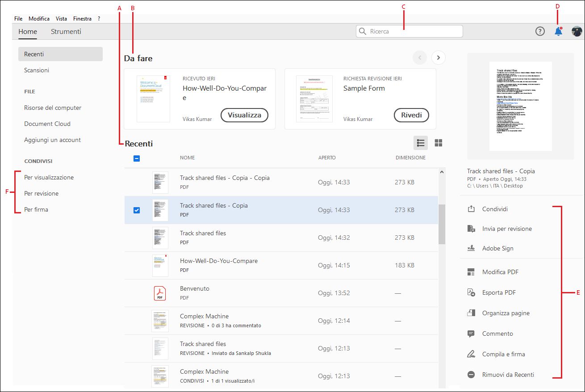
Task: Sort by the DIMENSIONE column header
Action: point(410,158)
